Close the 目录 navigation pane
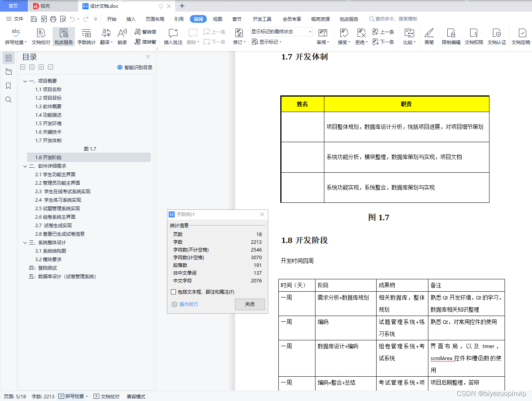Viewport: 532px width, 401px height. click(x=148, y=56)
